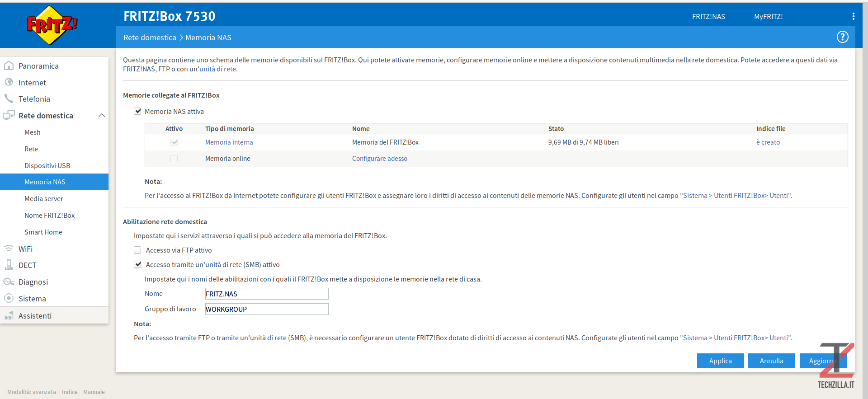Follow the "unità di rete" link
The height and width of the screenshot is (399, 868).
pos(217,69)
